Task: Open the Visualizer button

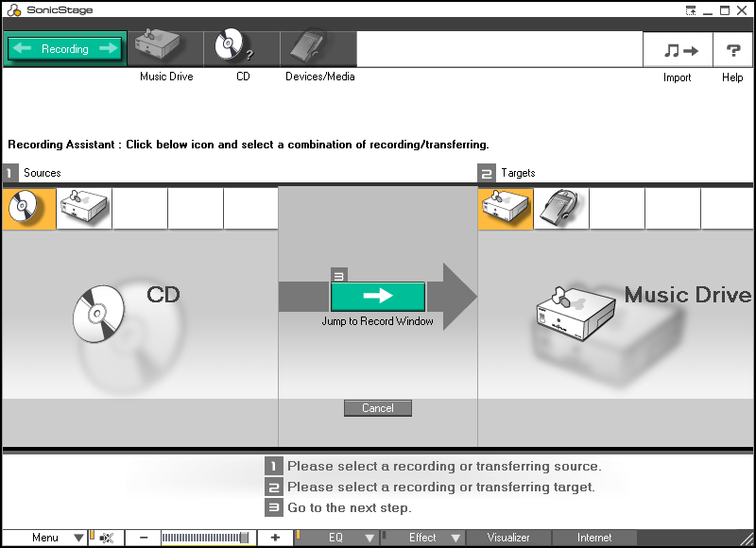Action: (x=508, y=538)
